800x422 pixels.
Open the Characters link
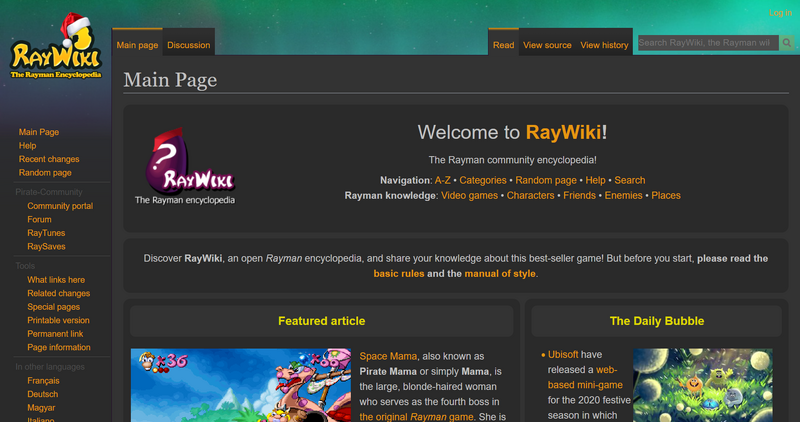[x=530, y=195]
